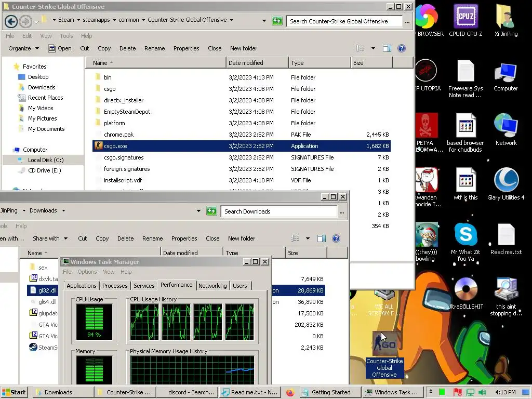Toggle preview pane in Downloads explorer
Viewport: 532px width, 399px height.
pos(321,238)
